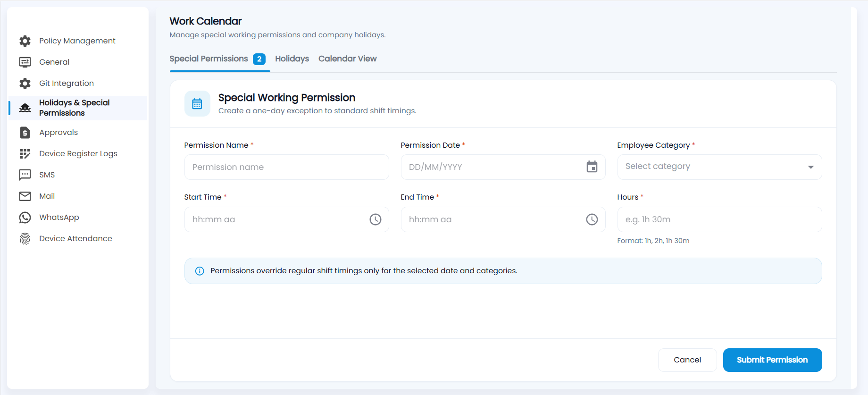Click the Device Attendance fingerprint icon
Image resolution: width=868 pixels, height=395 pixels.
(25, 239)
